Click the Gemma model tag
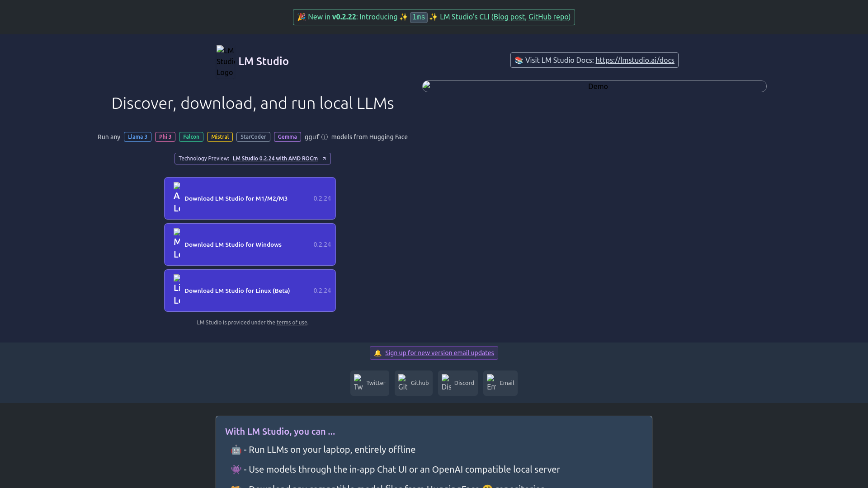The height and width of the screenshot is (488, 868). click(287, 137)
